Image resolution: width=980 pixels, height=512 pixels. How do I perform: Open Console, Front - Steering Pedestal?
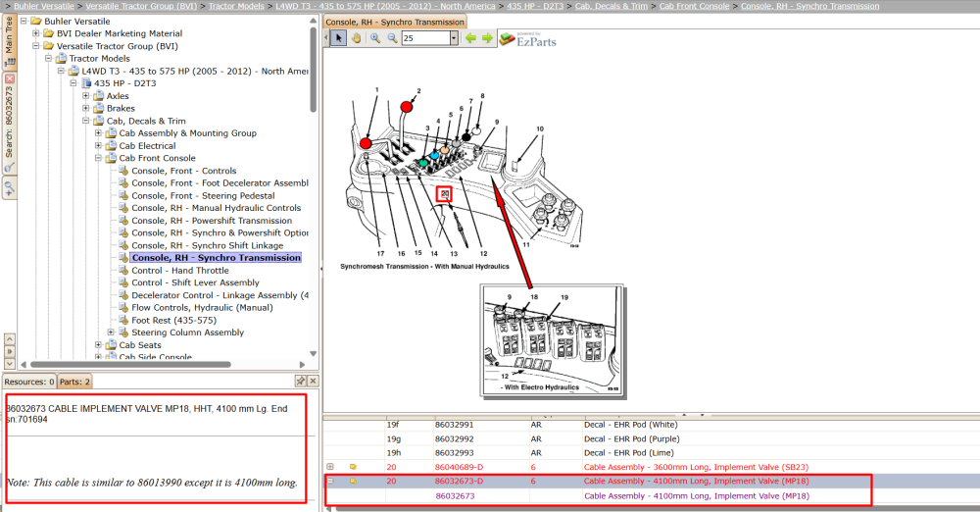click(x=203, y=195)
